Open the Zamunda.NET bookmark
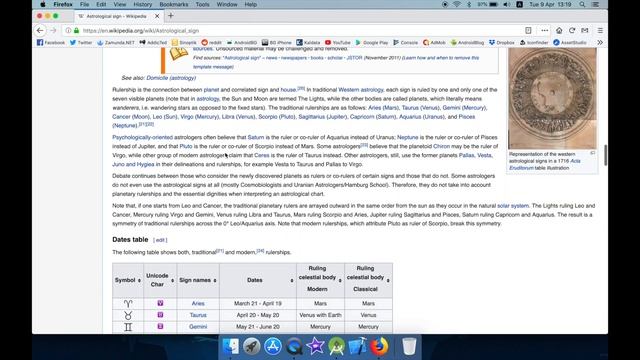Image resolution: width=640 pixels, height=360 pixels. [116, 42]
